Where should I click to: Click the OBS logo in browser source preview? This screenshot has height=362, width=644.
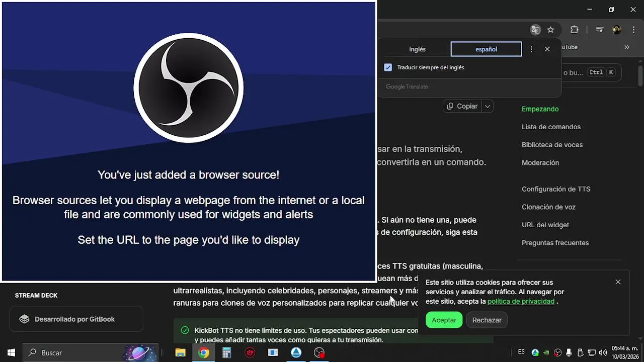pos(189,88)
